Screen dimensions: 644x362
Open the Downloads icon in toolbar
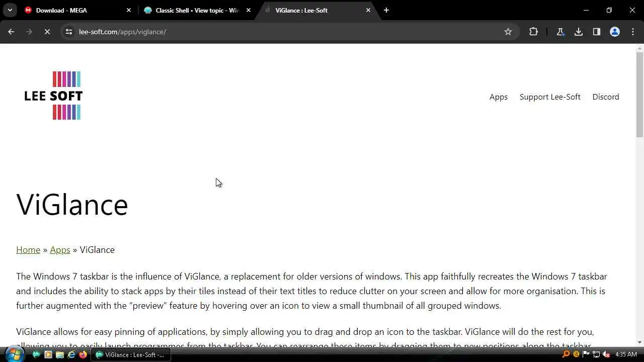[579, 32]
